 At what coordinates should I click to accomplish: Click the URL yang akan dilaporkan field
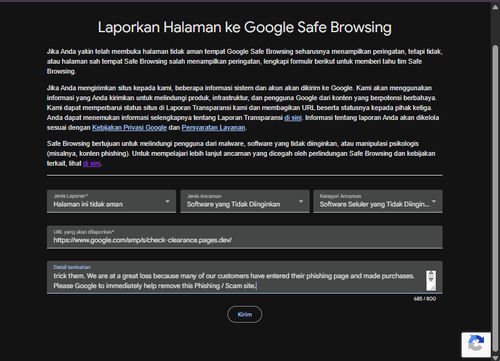[x=245, y=237]
